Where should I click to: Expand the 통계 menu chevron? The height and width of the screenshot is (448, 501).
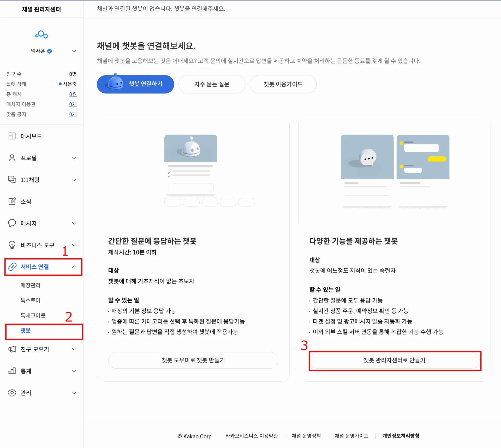pyautogui.click(x=74, y=371)
